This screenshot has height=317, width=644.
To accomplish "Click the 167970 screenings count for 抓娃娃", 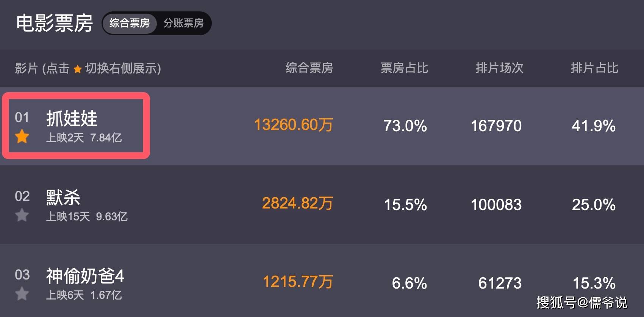I will coord(496,126).
